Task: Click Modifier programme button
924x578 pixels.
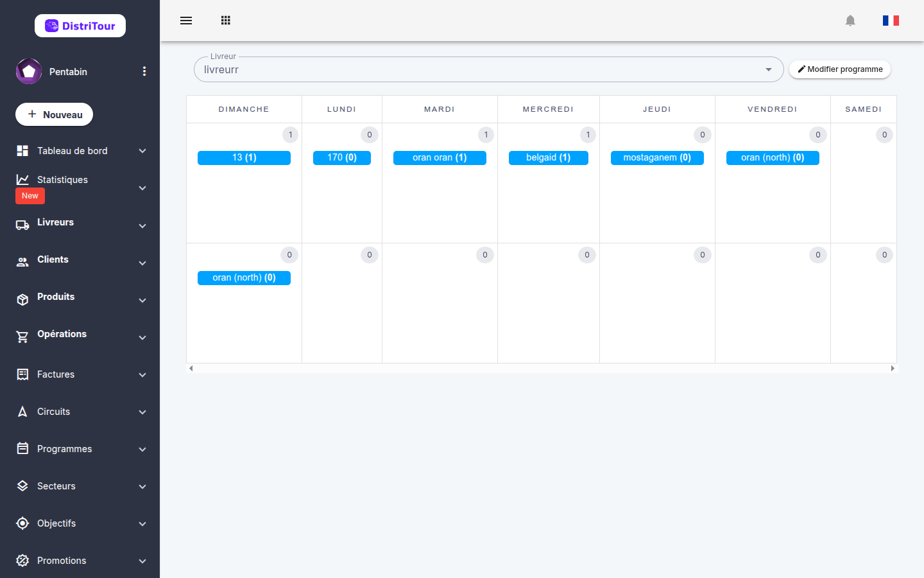Action: [840, 69]
